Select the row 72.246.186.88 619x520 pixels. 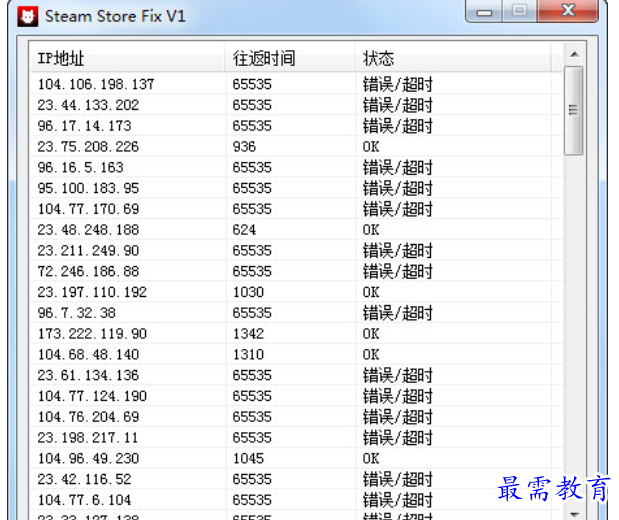(296, 271)
